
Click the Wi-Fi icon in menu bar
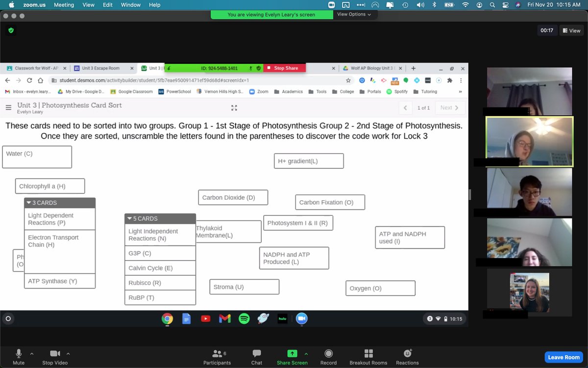(x=465, y=5)
